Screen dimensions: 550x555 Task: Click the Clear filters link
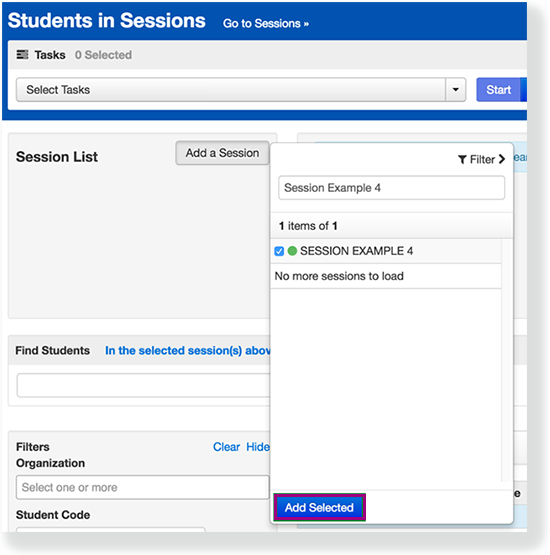tap(226, 447)
